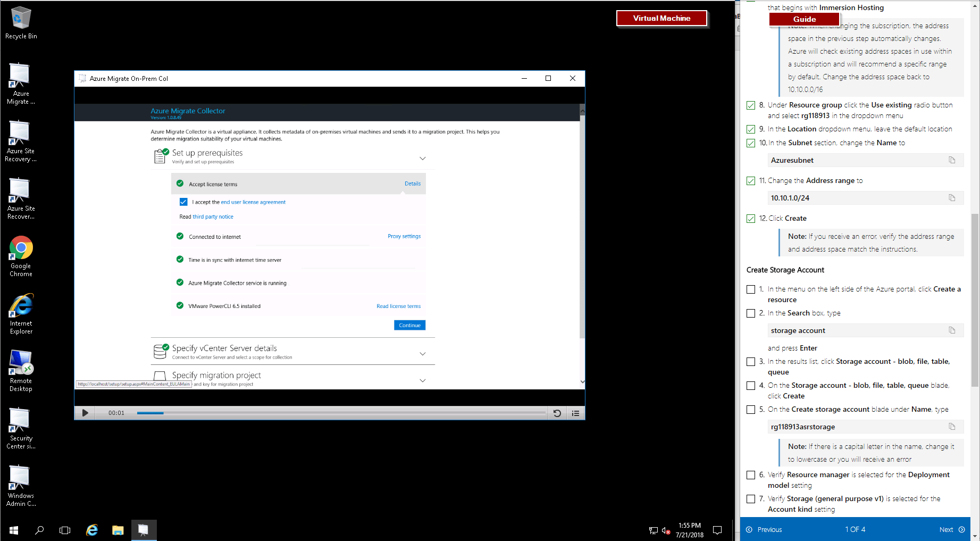980x541 pixels.
Task: Copy the 10.10.1.0/24 address range
Action: click(952, 198)
